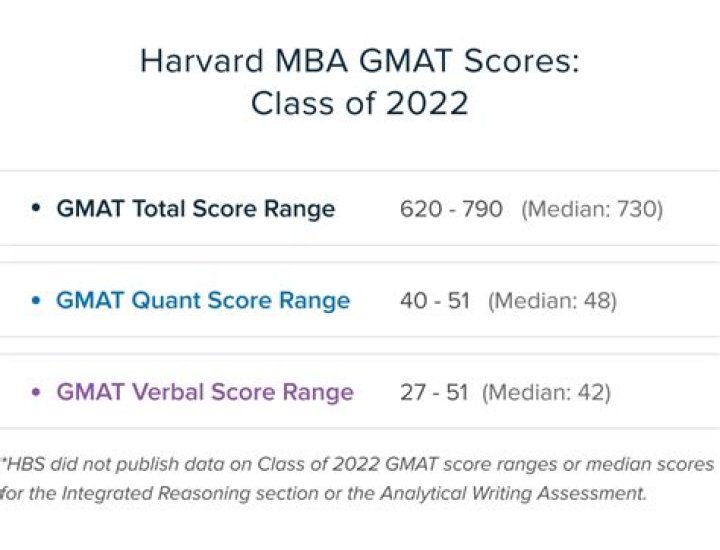Screen dimensions: 720x550
Task: Click the Class of 2022 subtitle text
Action: click(359, 103)
